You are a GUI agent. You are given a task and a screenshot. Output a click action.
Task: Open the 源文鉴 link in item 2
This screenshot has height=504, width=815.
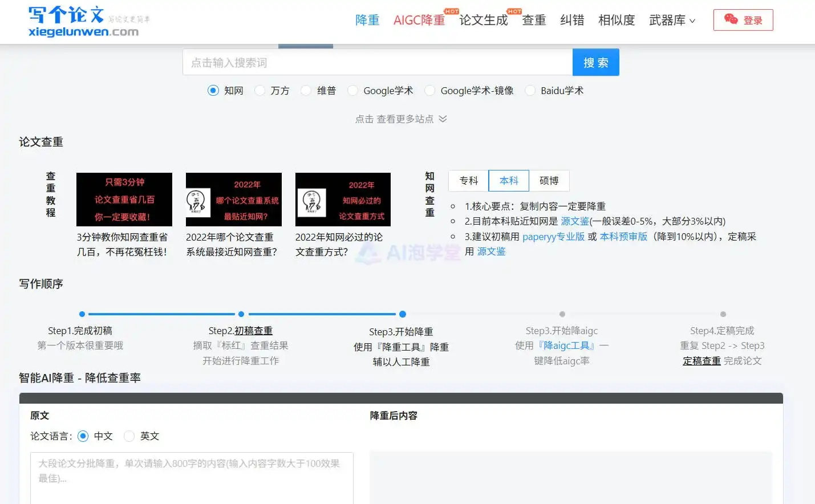[x=575, y=221]
